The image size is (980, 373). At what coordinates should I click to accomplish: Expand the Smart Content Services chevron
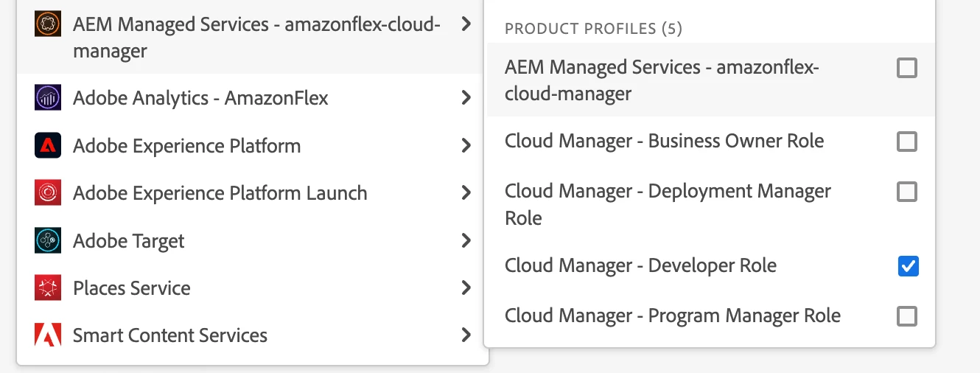[x=466, y=335]
